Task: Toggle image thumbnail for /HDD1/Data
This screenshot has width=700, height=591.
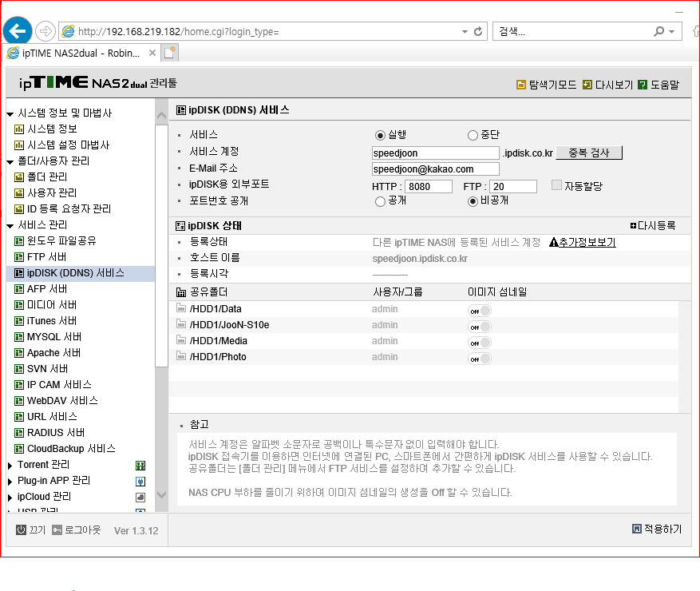Action: click(480, 311)
